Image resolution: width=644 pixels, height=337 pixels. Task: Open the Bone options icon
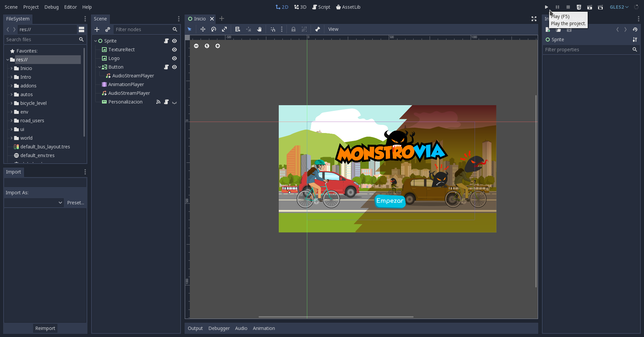coord(318,29)
